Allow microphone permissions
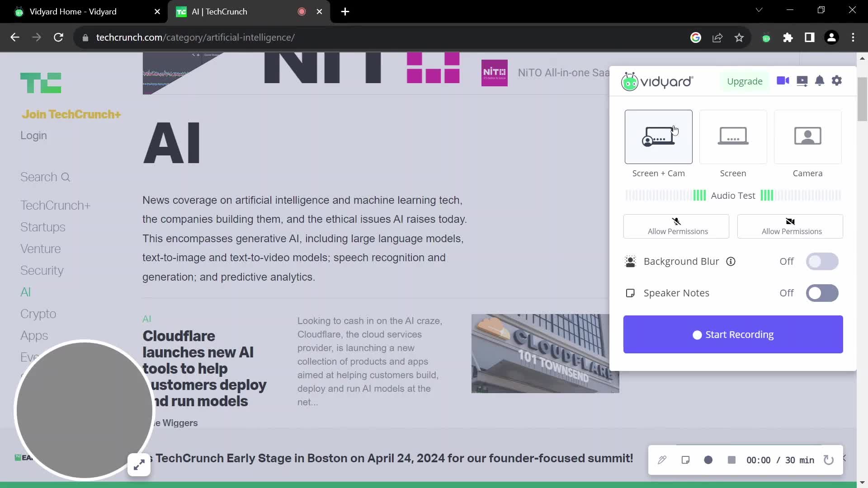868x488 pixels. pos(676,226)
